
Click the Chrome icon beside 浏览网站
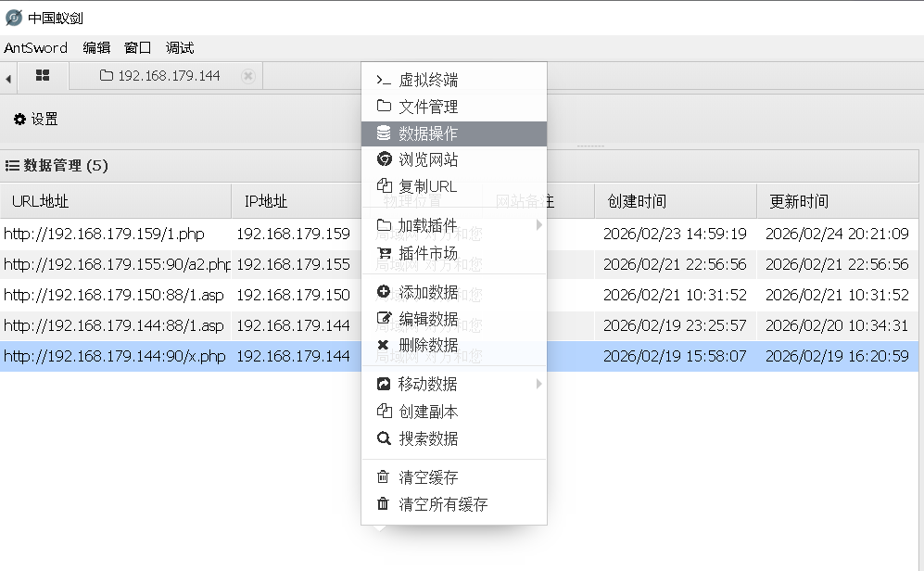384,159
